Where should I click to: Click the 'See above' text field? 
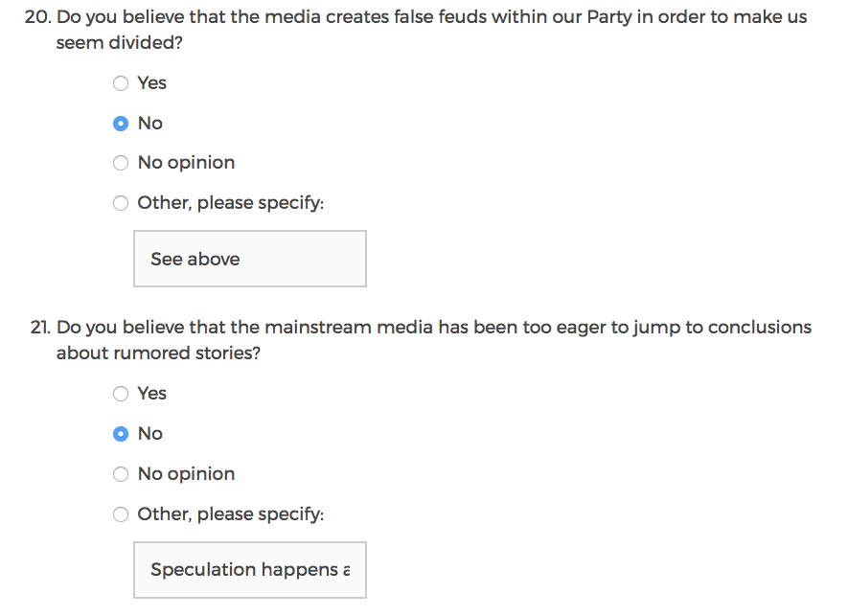(249, 259)
